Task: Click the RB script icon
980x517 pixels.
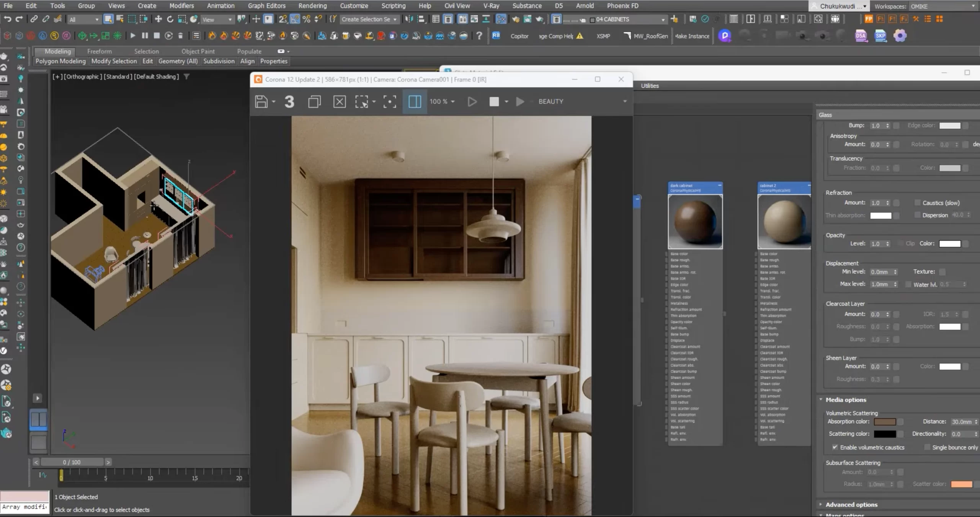Action: pos(496,36)
